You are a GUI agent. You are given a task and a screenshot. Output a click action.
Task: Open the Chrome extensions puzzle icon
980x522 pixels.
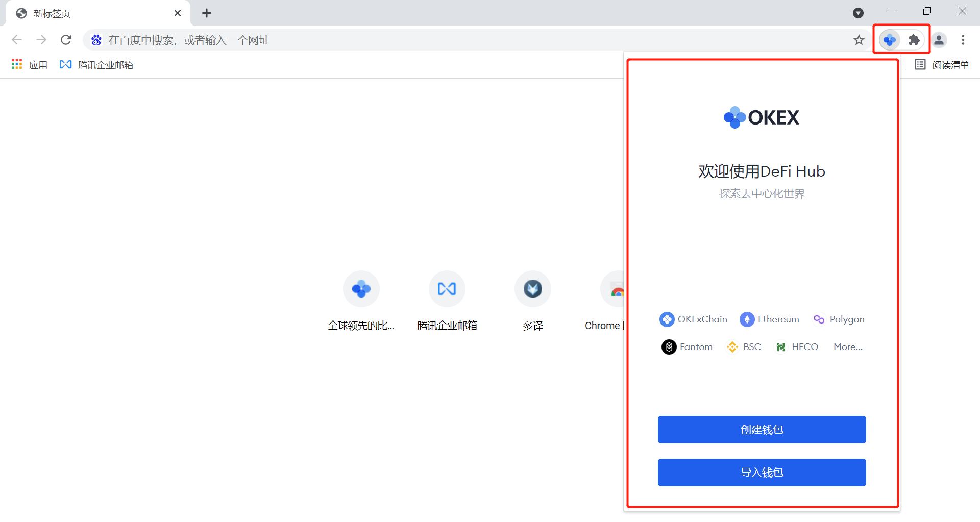[x=914, y=40]
